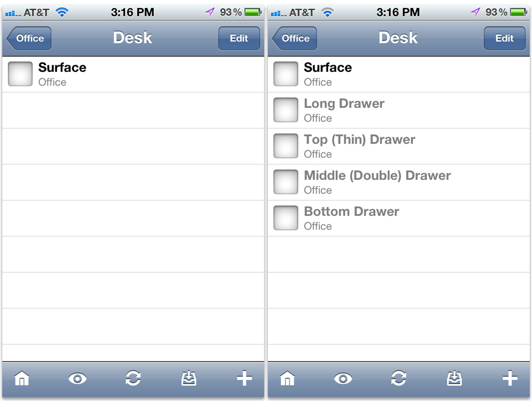Tap the battery icon in the right status bar
The width and height of the screenshot is (532, 401).
pos(519,12)
